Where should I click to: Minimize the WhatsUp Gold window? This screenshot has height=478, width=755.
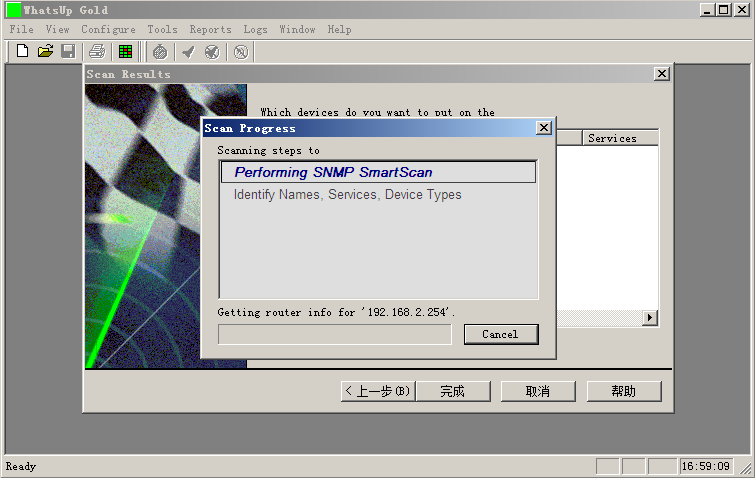(707, 10)
